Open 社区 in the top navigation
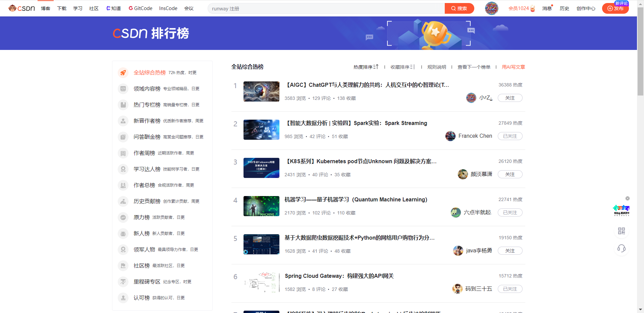Viewport: 644px width, 313px height. 94,8
